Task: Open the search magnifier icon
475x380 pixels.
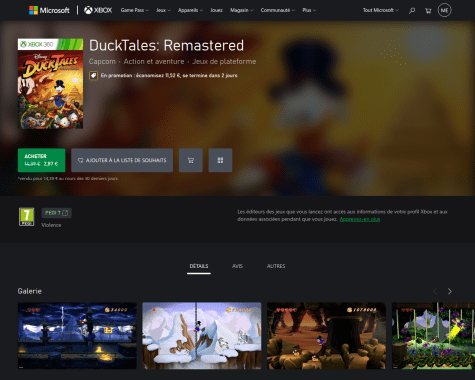Action: point(412,10)
